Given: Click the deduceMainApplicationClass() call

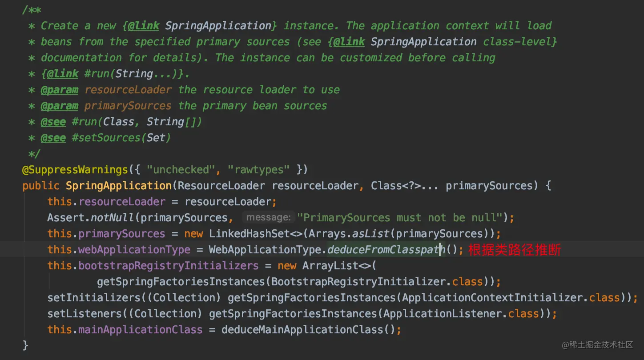Looking at the screenshot, I should [308, 330].
